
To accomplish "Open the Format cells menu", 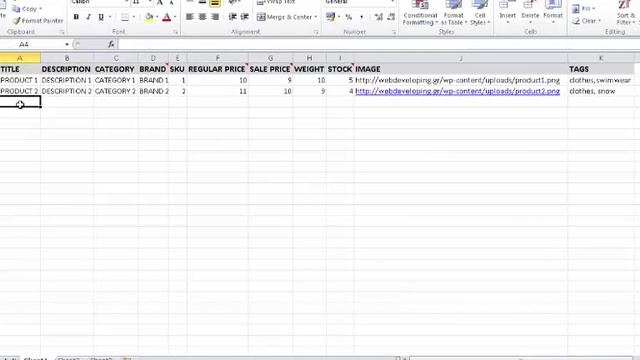I will pyautogui.click(x=553, y=12).
